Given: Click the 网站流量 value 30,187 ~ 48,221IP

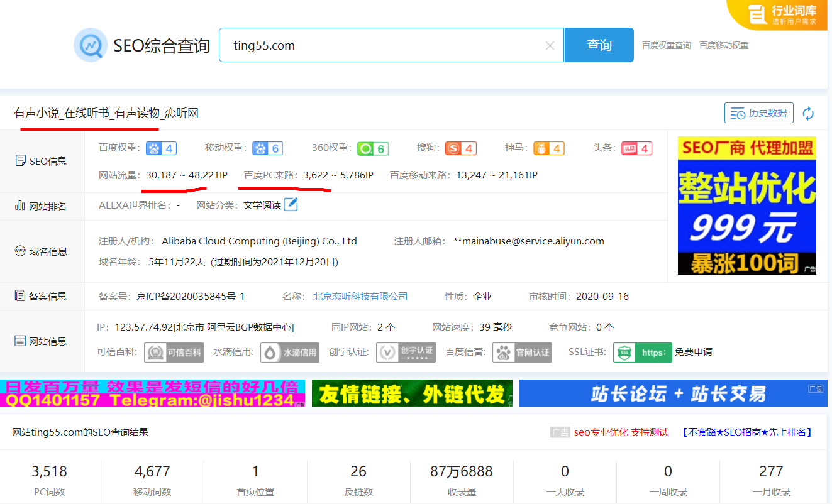Looking at the screenshot, I should pos(187,175).
